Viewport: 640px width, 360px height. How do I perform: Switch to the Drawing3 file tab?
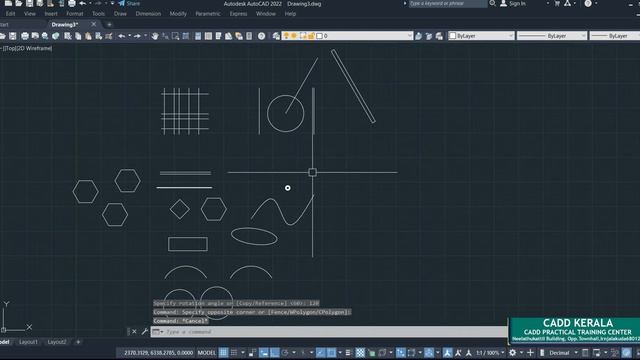click(64, 24)
